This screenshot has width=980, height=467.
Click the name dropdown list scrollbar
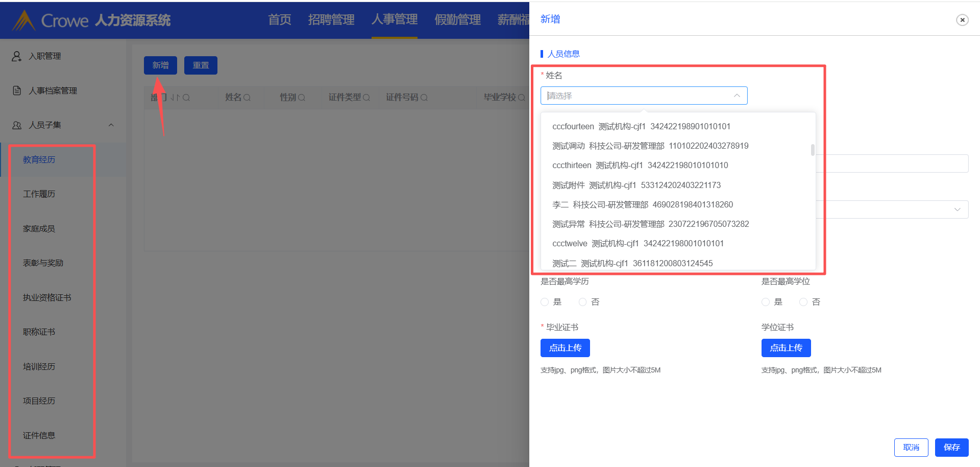click(x=813, y=150)
